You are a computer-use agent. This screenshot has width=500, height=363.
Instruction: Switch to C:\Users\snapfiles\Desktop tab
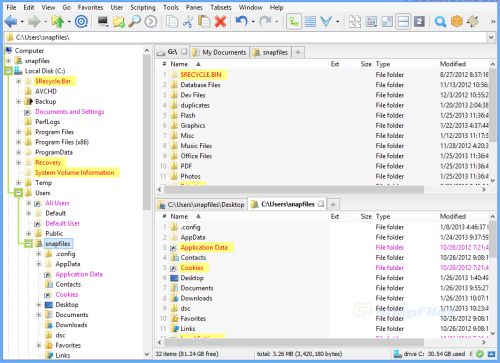coord(202,205)
